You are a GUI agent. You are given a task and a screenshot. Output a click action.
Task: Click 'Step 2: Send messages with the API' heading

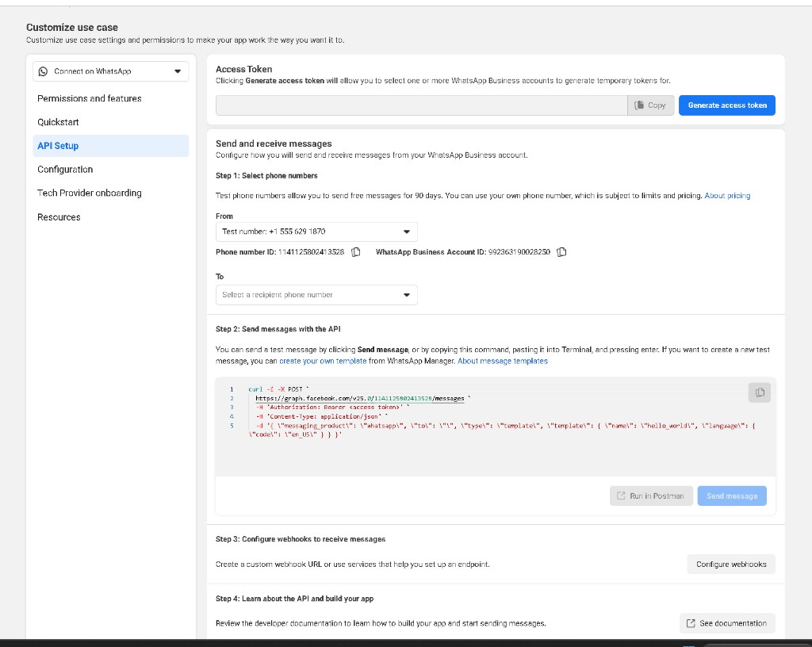click(278, 329)
